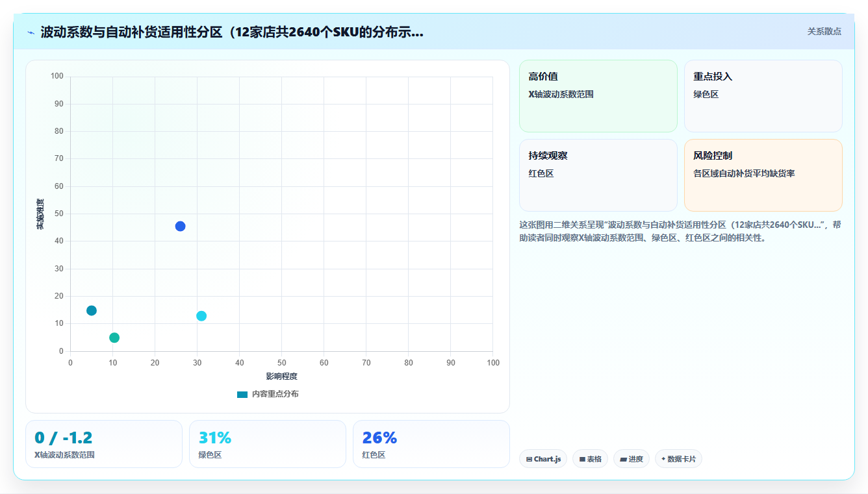
Task: Click the 31% 绿色区 stat card
Action: tap(268, 444)
